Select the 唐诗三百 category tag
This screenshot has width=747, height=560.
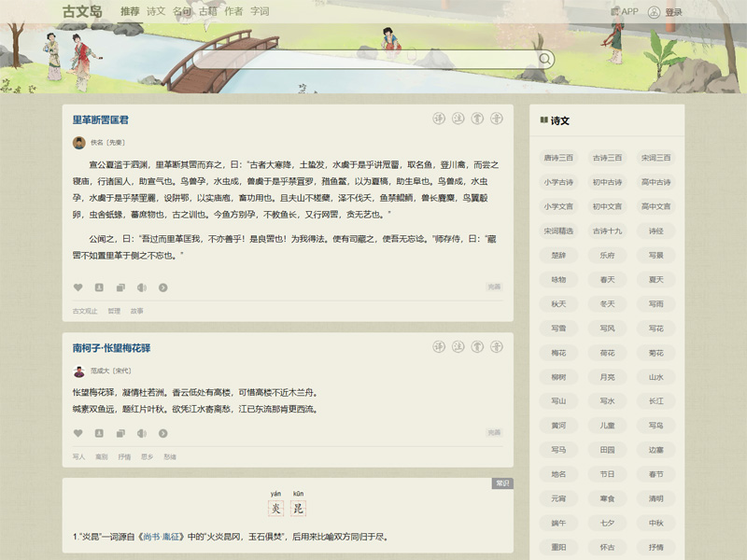point(558,158)
